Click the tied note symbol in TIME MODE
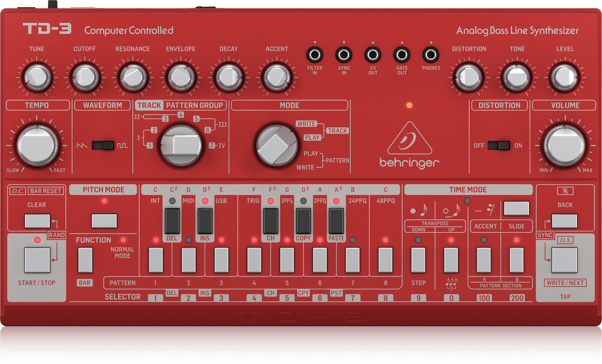602x364 pixels. tap(452, 210)
